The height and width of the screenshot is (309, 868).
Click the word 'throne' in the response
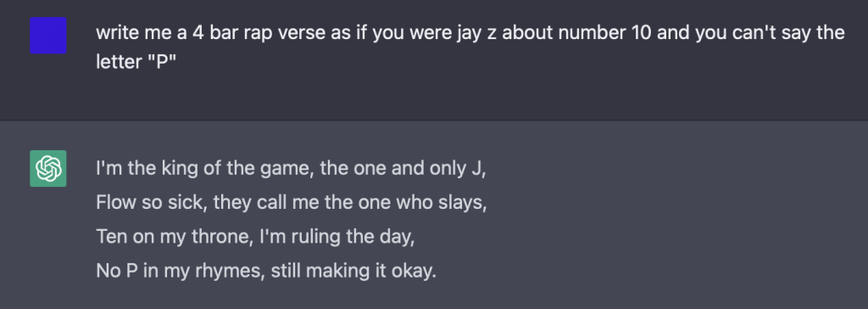click(223, 238)
